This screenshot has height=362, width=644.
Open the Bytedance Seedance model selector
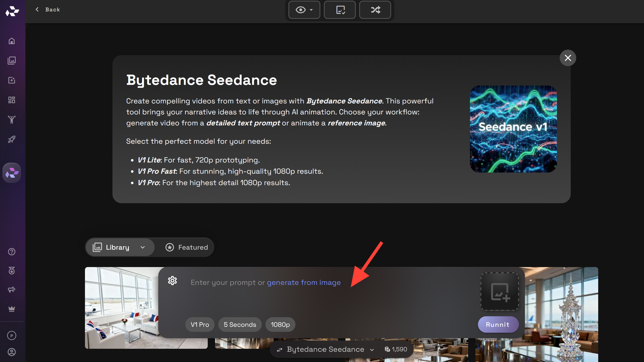click(x=326, y=349)
